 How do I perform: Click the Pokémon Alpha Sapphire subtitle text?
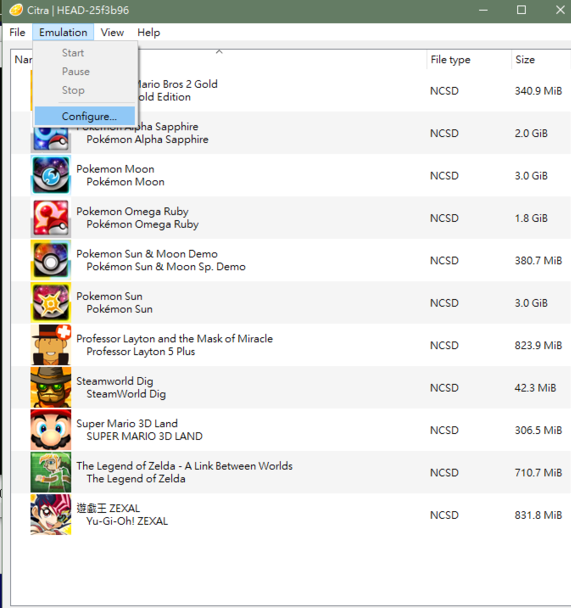tap(147, 140)
